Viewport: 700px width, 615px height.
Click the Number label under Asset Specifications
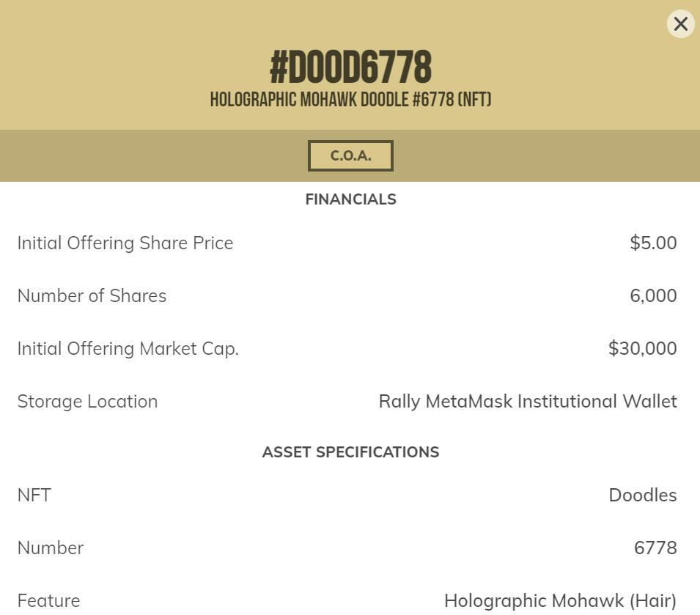click(x=51, y=548)
